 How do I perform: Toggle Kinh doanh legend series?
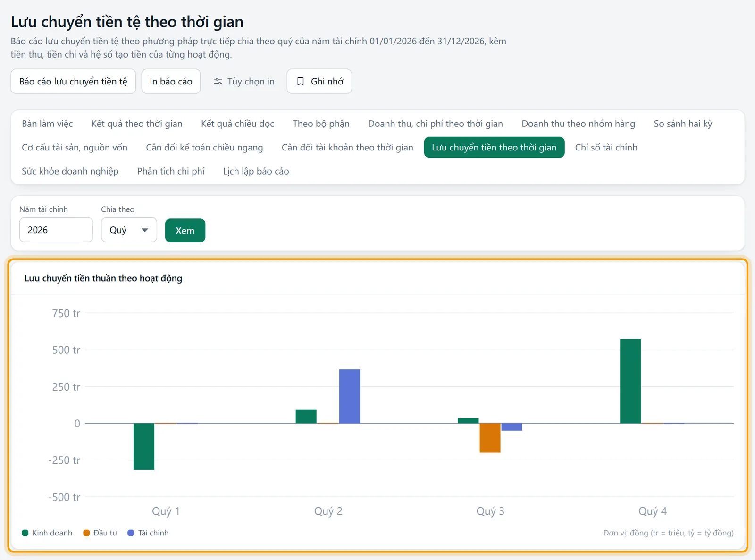(47, 533)
